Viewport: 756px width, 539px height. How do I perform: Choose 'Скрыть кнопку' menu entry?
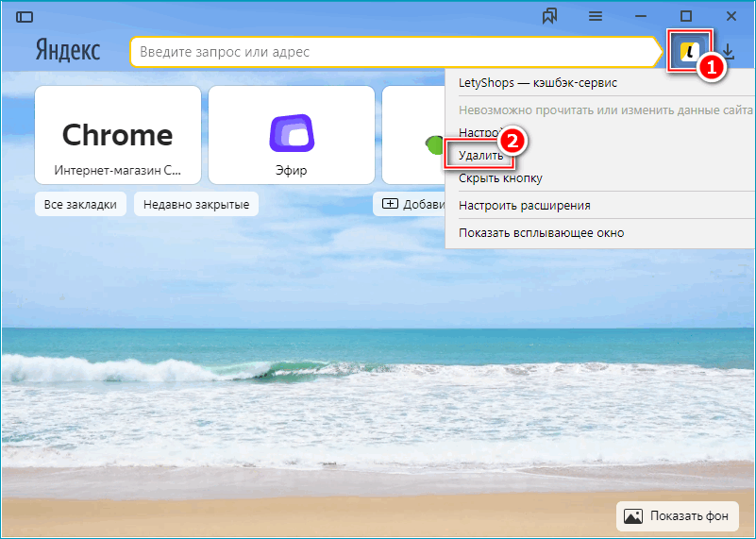(500, 178)
